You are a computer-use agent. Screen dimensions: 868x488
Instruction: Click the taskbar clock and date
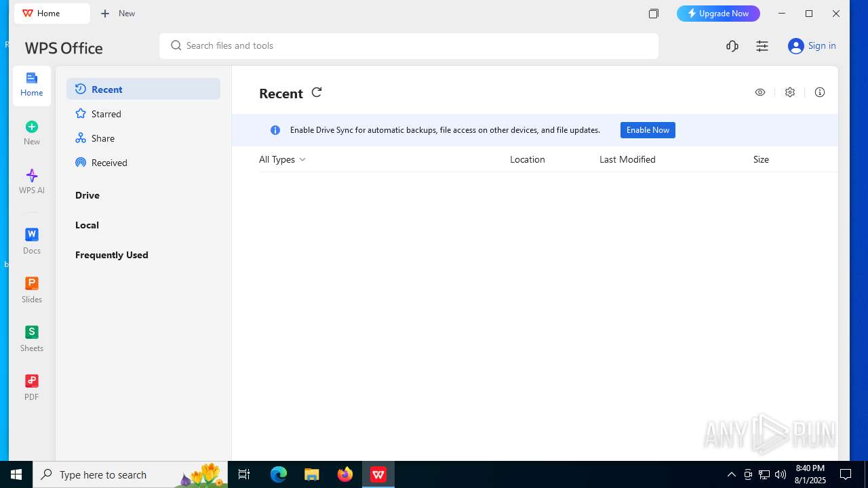tap(810, 474)
